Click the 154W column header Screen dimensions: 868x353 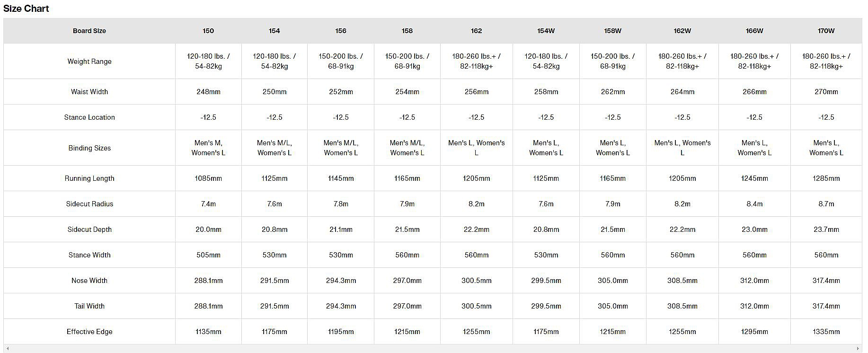click(x=546, y=31)
